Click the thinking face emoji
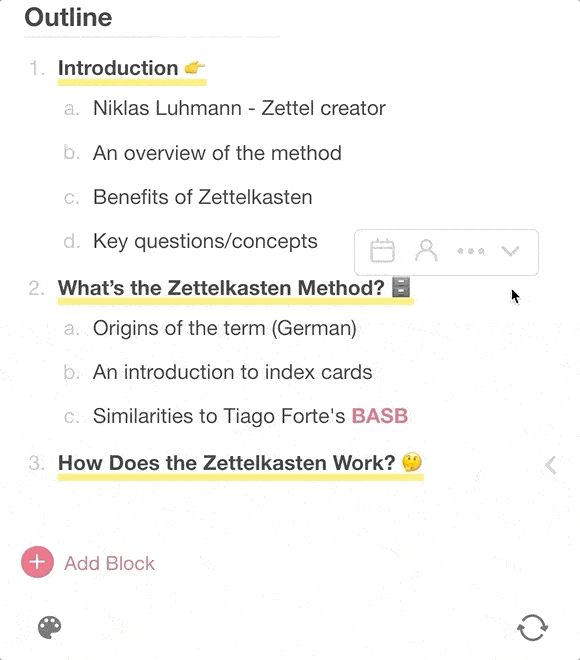580x660 pixels. click(411, 462)
